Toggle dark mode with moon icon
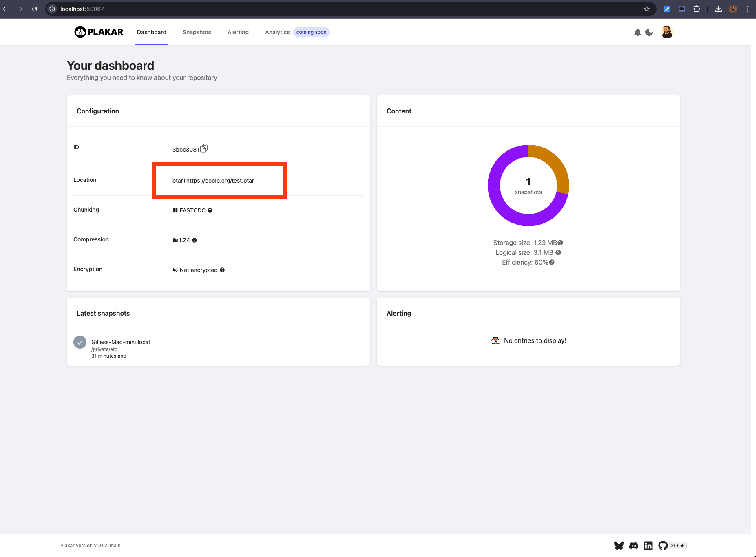 [649, 32]
